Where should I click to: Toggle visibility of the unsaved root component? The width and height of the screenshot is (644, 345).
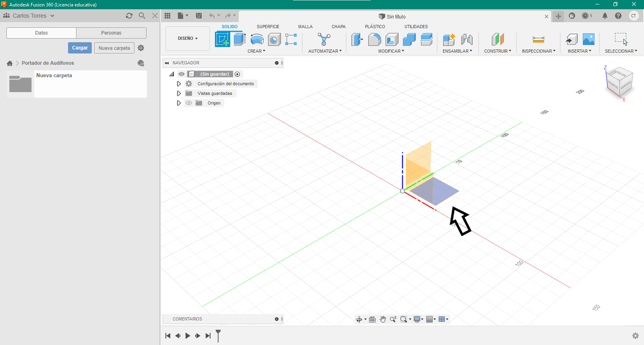coord(182,74)
